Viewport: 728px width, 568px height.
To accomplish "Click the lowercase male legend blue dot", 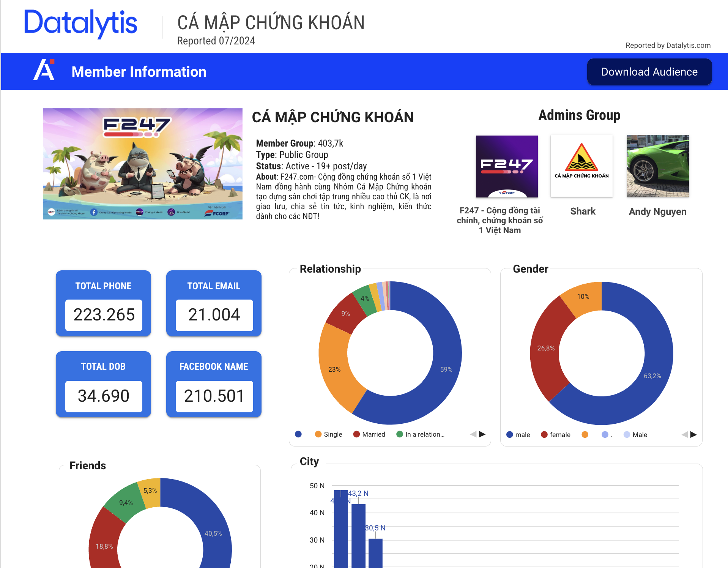I will 510,434.
